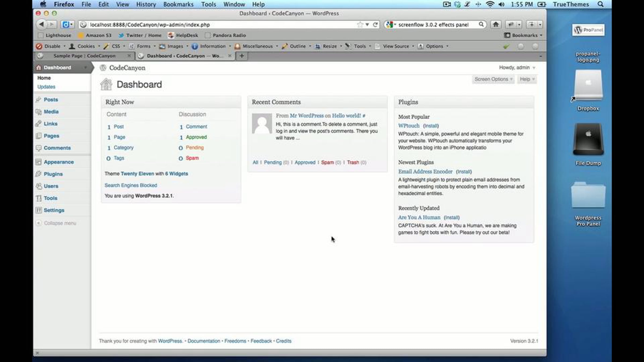This screenshot has width=644, height=362.
Task: Bookmark page with the star icon
Action: coord(360,25)
